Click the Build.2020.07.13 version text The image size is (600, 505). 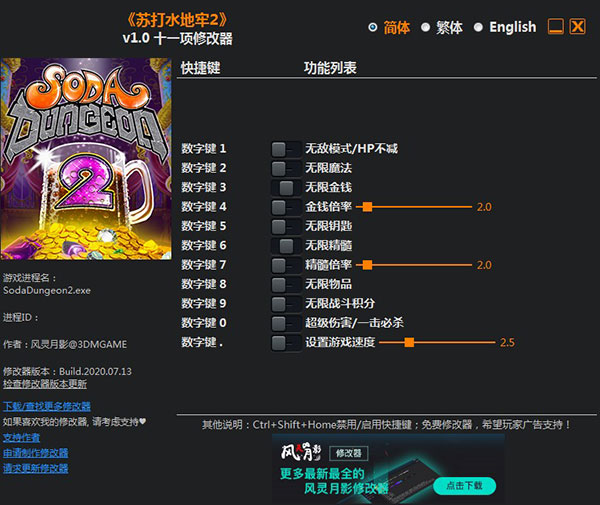coord(95,371)
